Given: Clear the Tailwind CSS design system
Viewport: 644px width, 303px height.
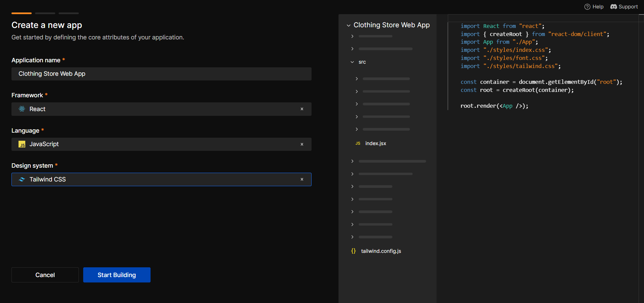Looking at the screenshot, I should tap(302, 179).
